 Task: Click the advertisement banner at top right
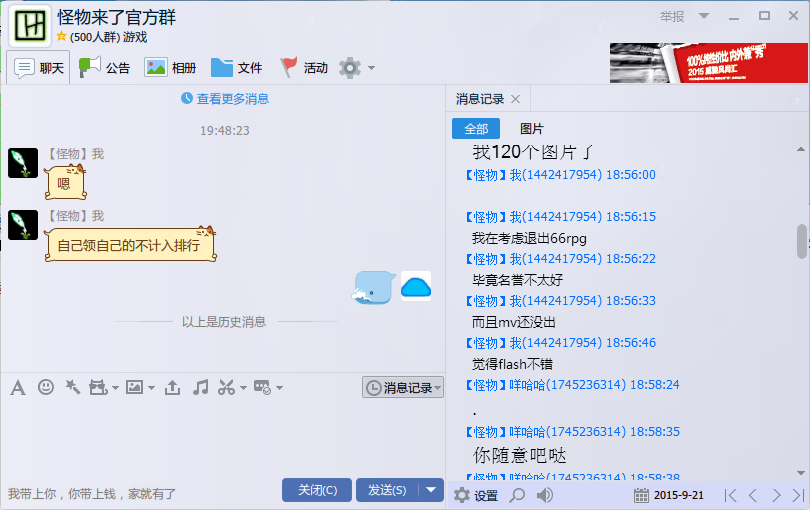(x=708, y=63)
